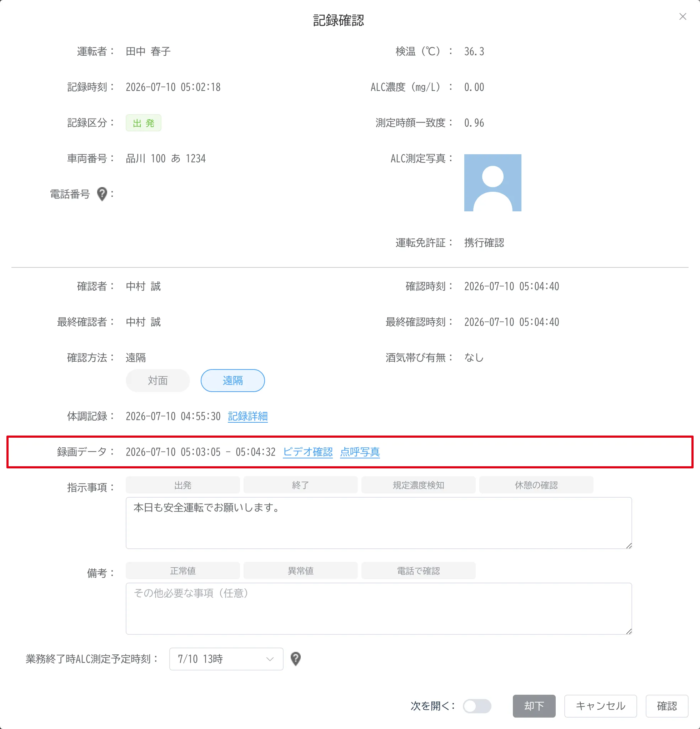Click the temperature value 36.3
Viewport: 700px width, 729px height.
474,51
